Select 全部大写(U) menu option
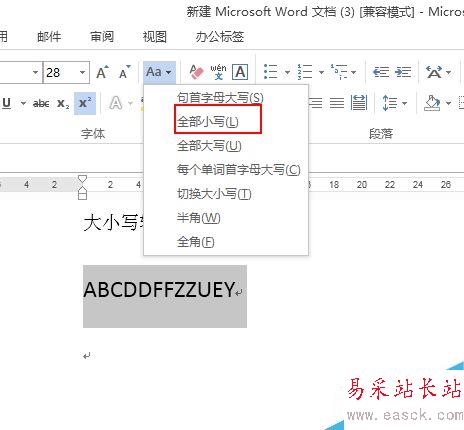This screenshot has height=430, width=464. 226,146
